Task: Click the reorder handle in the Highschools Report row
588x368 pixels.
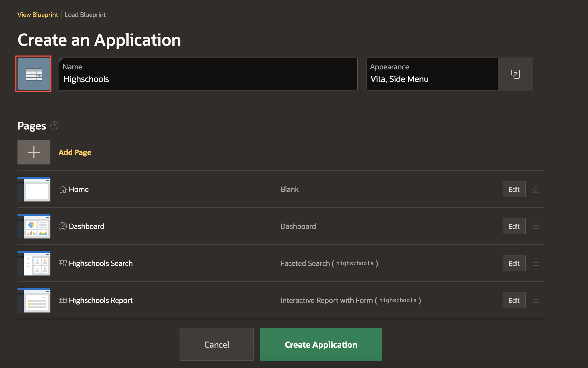Action: (536, 300)
